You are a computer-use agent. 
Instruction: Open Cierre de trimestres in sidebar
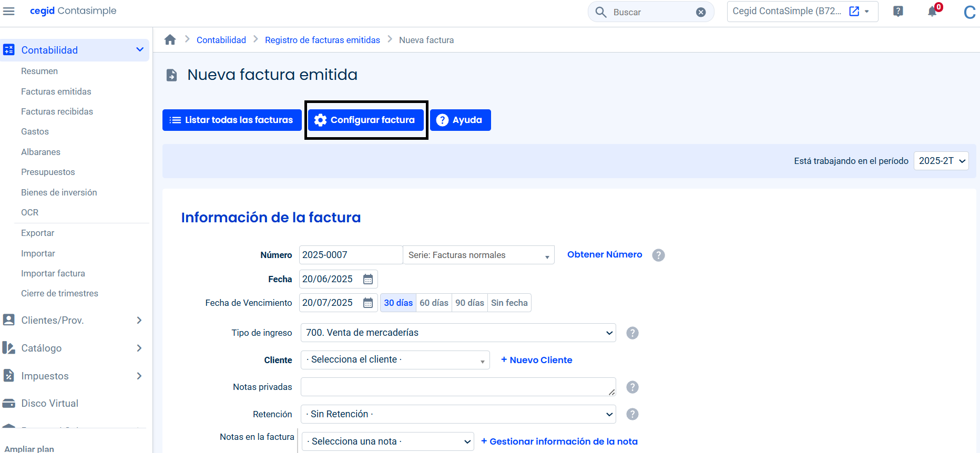pyautogui.click(x=59, y=293)
